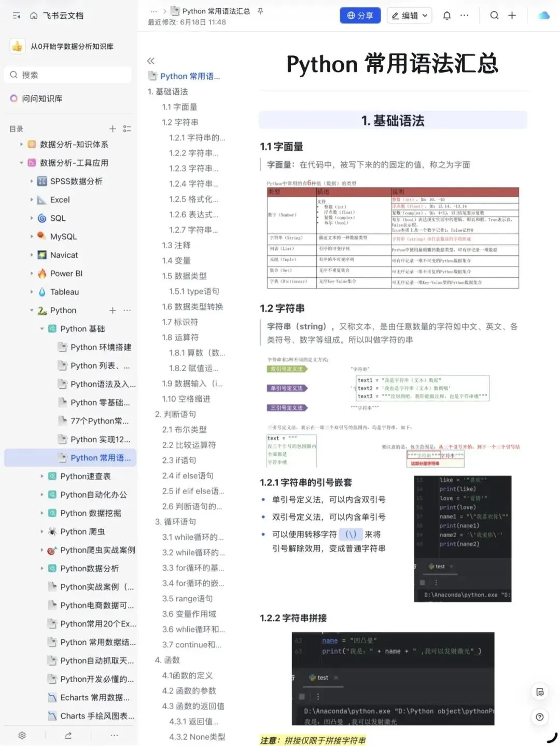Expand the Python速查表 folder
Viewport: 560px width, 746px height.
coord(42,476)
